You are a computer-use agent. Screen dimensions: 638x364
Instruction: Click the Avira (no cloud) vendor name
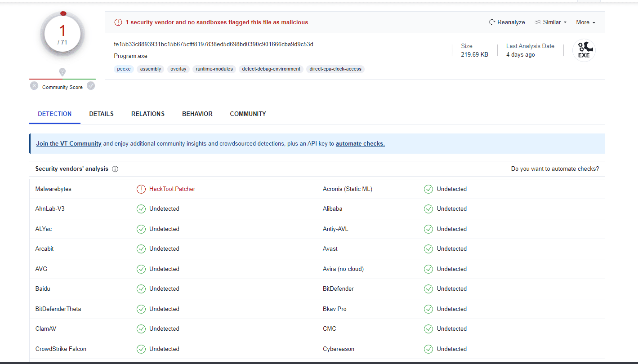click(x=344, y=269)
